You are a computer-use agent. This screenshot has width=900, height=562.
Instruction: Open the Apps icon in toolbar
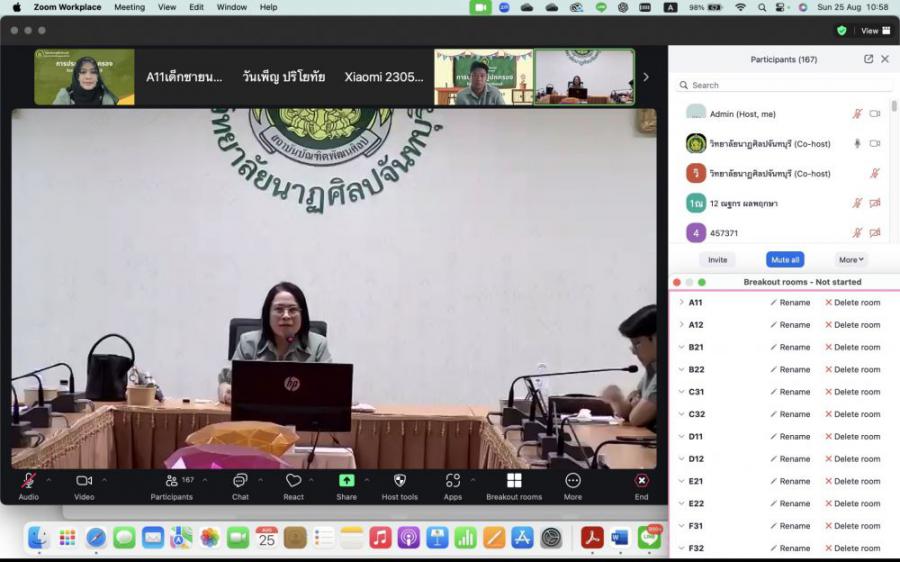[453, 481]
